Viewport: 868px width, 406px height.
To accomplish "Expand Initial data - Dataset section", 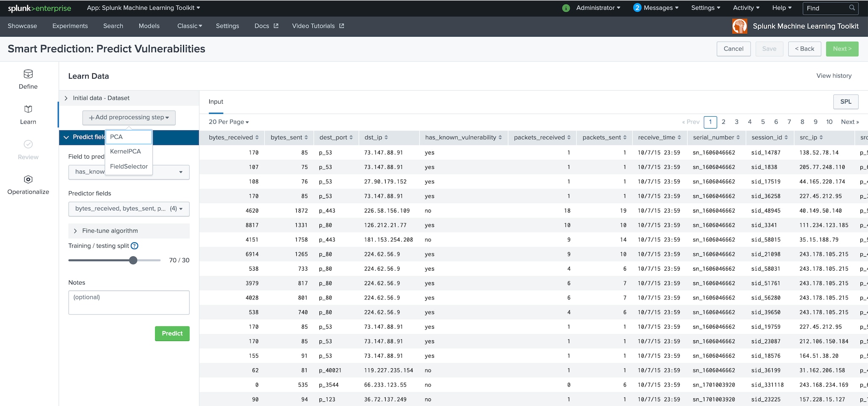I will (129, 98).
